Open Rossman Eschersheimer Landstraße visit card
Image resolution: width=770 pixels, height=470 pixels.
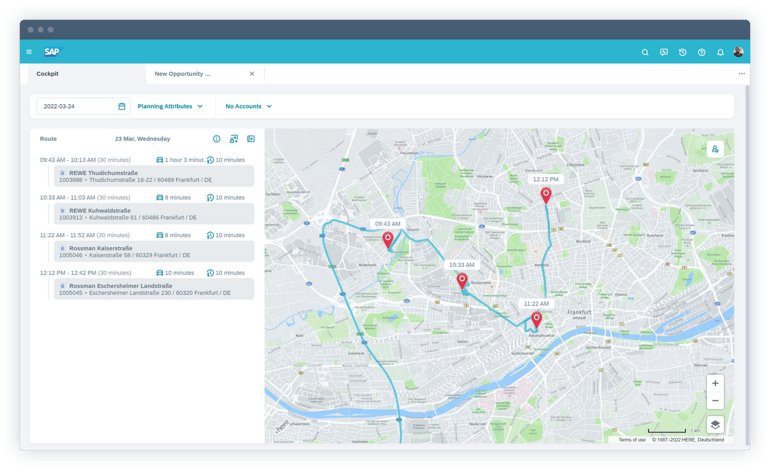click(x=154, y=289)
